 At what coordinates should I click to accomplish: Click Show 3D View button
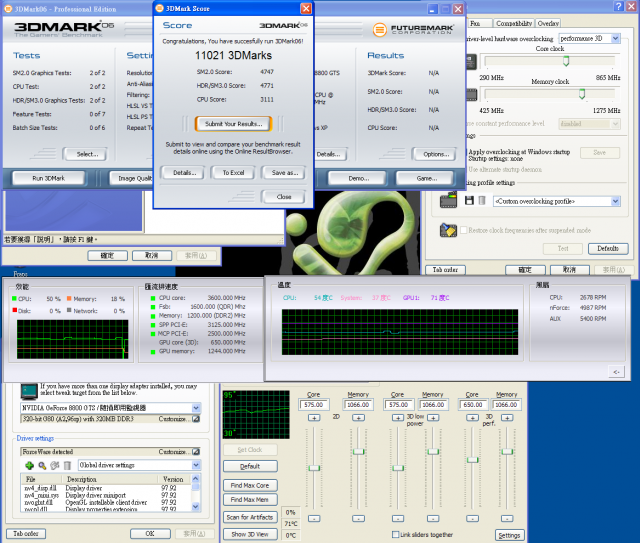click(x=250, y=534)
